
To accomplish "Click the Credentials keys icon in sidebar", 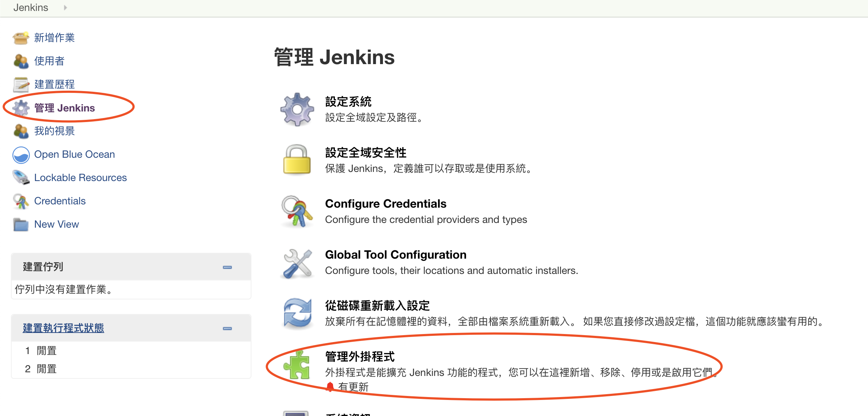I will [x=21, y=201].
